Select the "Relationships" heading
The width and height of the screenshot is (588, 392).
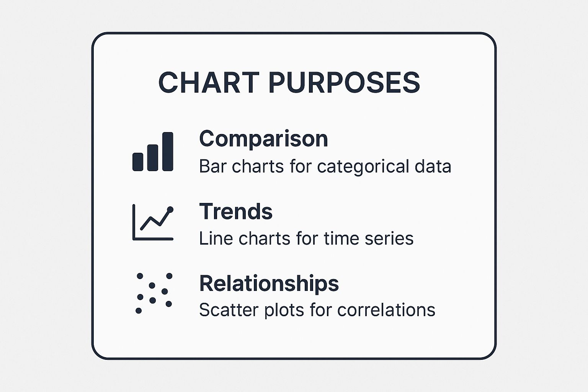click(269, 283)
